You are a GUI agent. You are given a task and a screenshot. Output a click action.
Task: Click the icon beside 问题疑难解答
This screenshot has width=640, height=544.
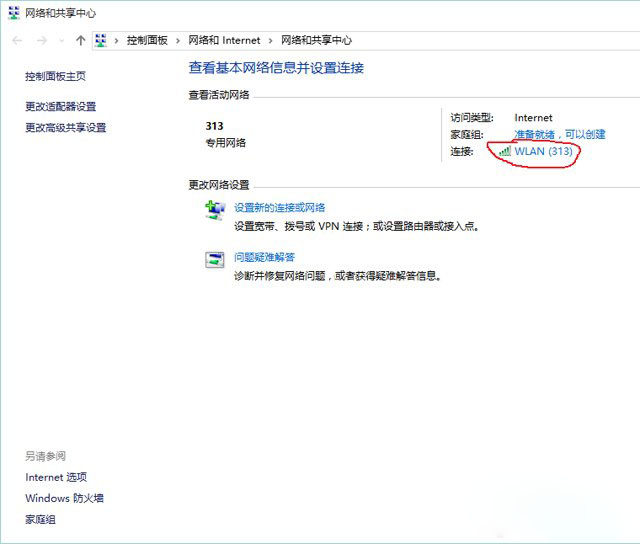[x=215, y=259]
